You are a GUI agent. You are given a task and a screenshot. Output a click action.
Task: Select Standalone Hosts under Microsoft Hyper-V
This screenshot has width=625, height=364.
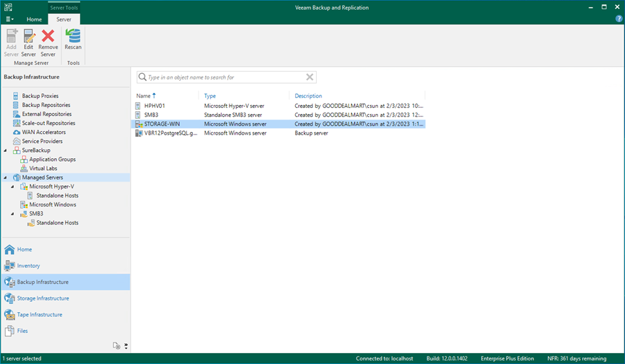[57, 196]
